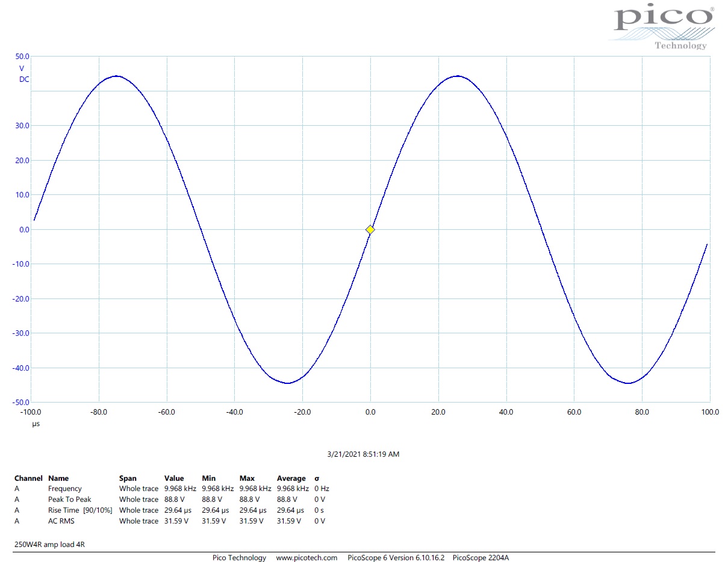Click Whole trace span in Frequency row
The height and width of the screenshot is (562, 728).
(138, 489)
